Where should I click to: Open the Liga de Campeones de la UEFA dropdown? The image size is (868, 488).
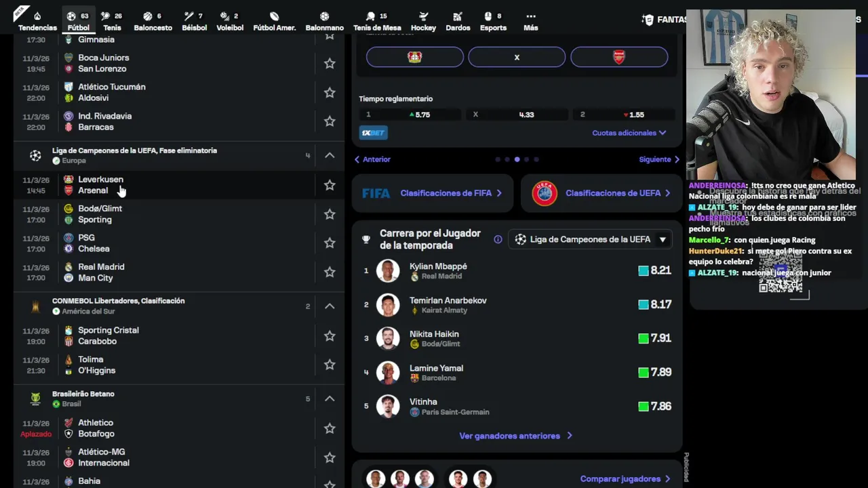pos(590,239)
